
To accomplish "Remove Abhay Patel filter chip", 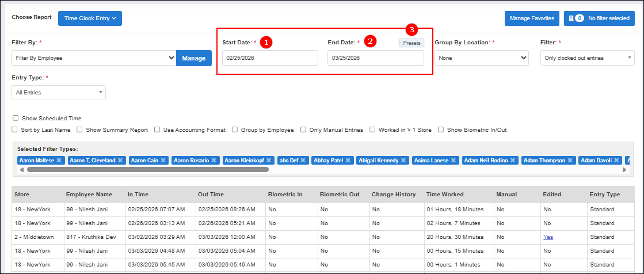I will (x=348, y=161).
